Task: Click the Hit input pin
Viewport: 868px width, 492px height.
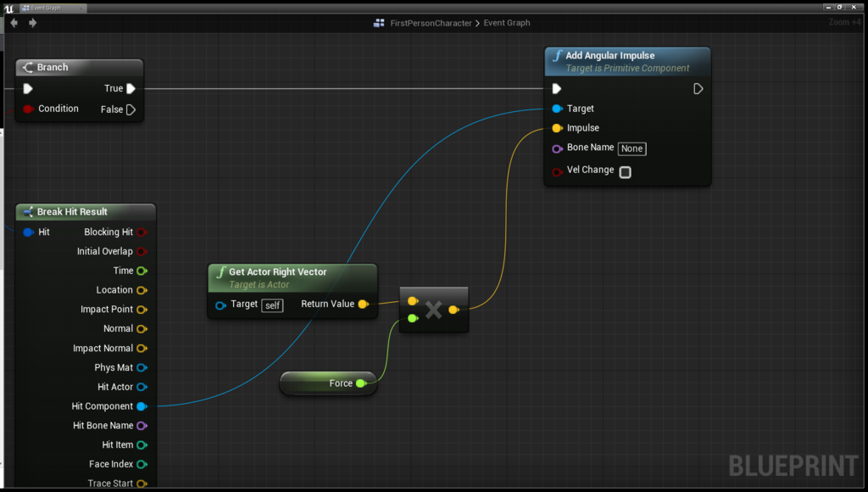Action: pos(28,232)
